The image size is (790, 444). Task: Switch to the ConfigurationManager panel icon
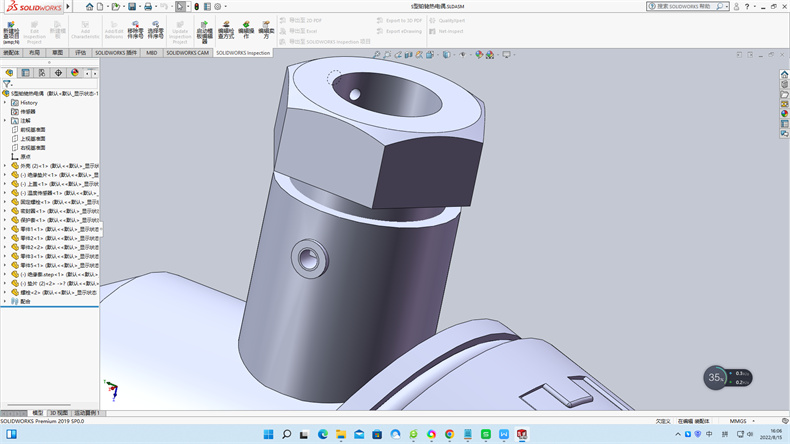(x=41, y=73)
